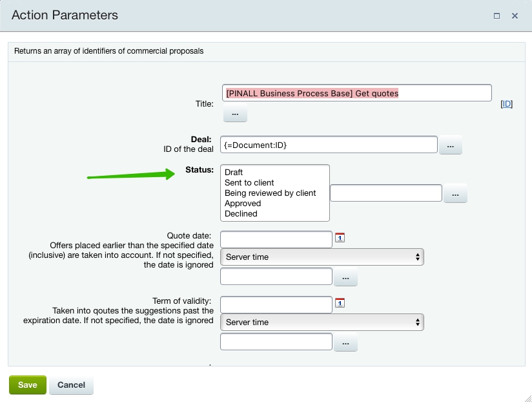
Task: Maximize the Action Parameters dialog
Action: tap(496, 16)
